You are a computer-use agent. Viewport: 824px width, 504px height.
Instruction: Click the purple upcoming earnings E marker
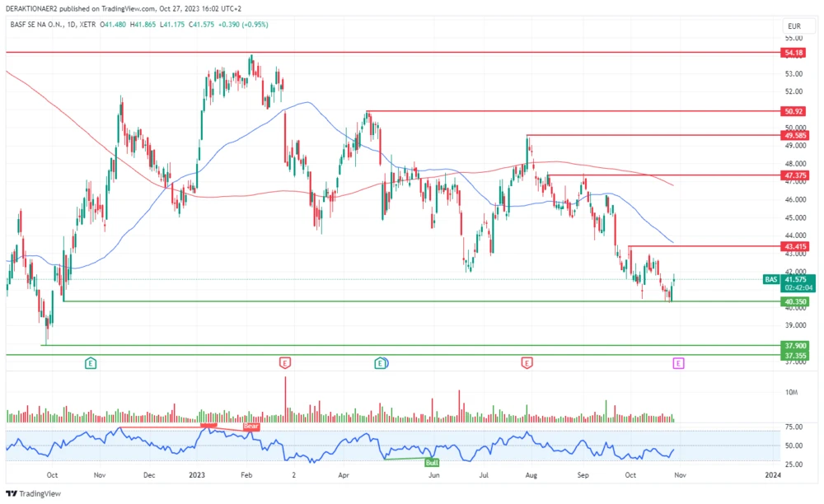click(678, 362)
